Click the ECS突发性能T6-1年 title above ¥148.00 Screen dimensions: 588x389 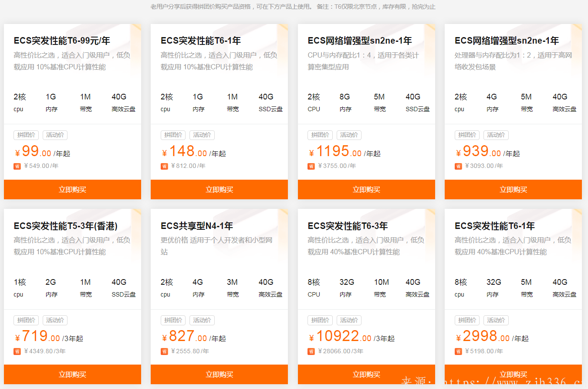(x=201, y=41)
